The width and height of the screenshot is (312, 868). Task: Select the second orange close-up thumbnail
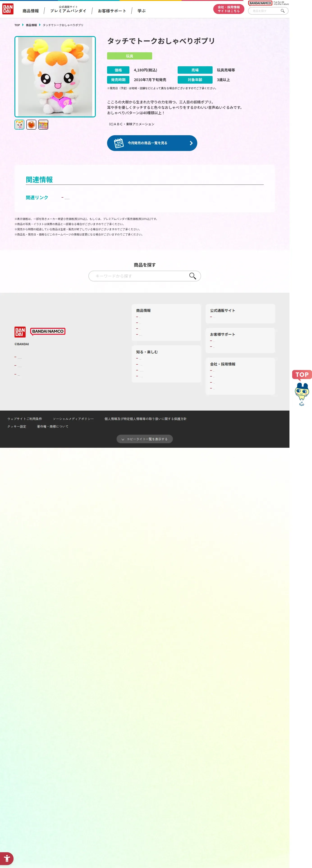(31, 125)
